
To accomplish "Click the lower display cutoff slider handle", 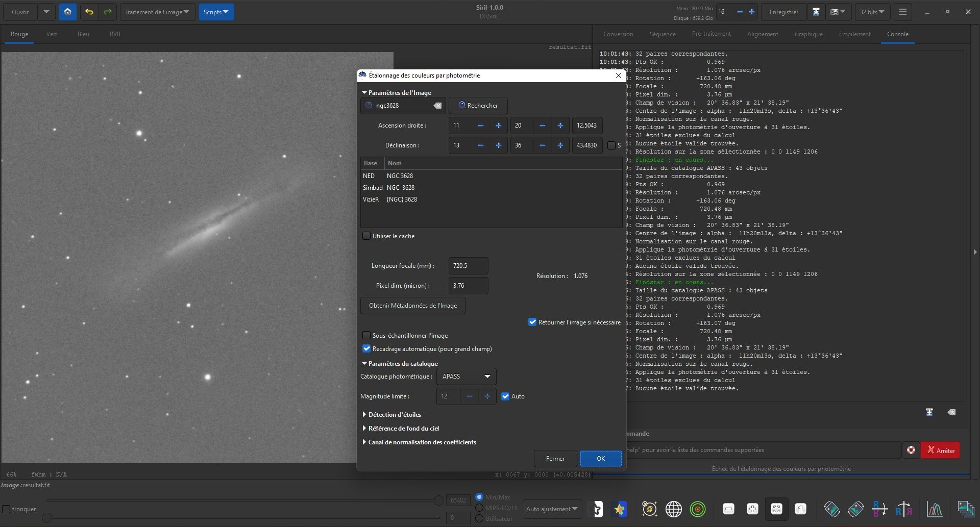I will pyautogui.click(x=46, y=518).
